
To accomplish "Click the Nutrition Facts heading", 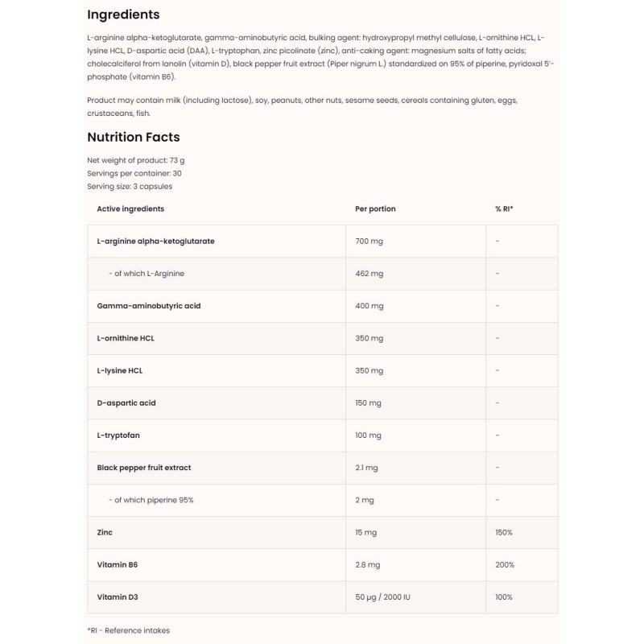I will pos(134,137).
